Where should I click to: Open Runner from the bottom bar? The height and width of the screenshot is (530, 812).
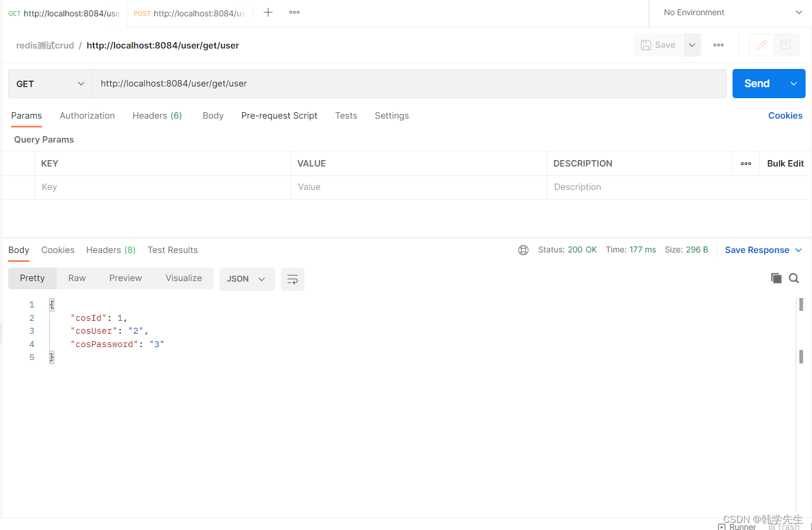coord(737,526)
